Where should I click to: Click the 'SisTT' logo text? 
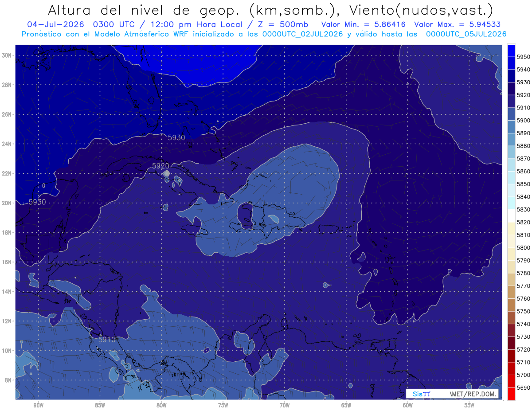tap(421, 394)
